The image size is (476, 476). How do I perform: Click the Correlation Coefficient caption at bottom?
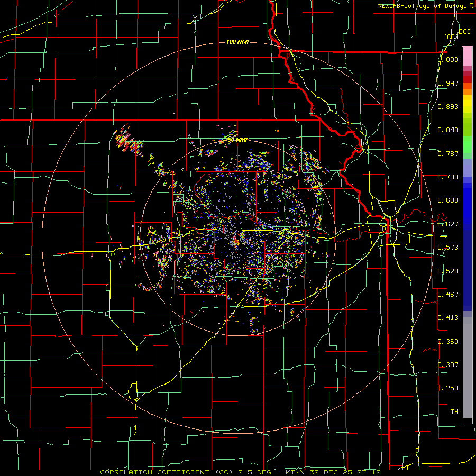(241, 472)
